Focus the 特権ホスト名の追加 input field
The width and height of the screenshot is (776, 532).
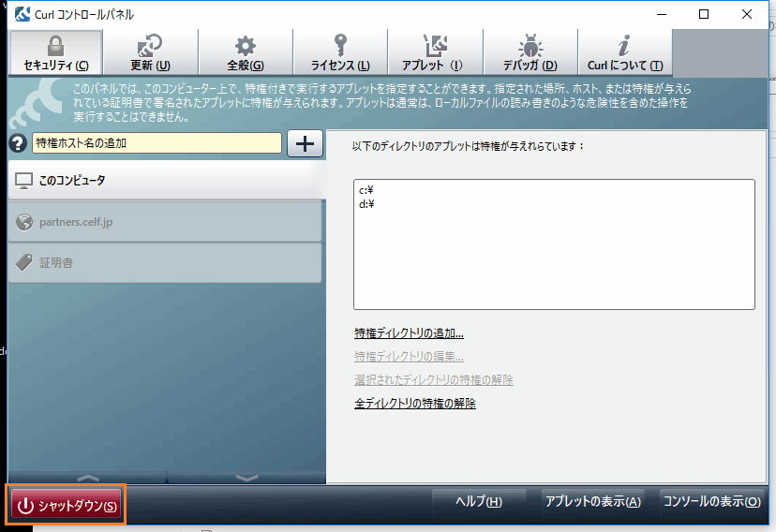coord(157,143)
